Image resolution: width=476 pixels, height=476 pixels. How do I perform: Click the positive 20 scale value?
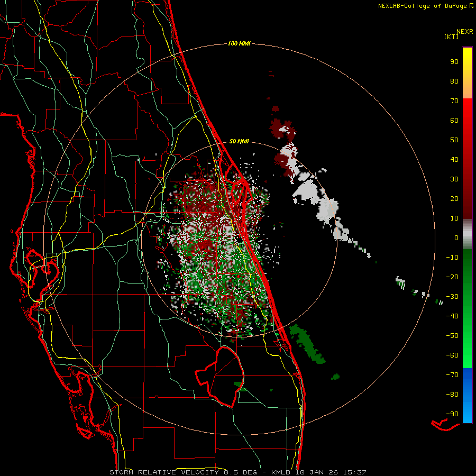click(x=454, y=199)
